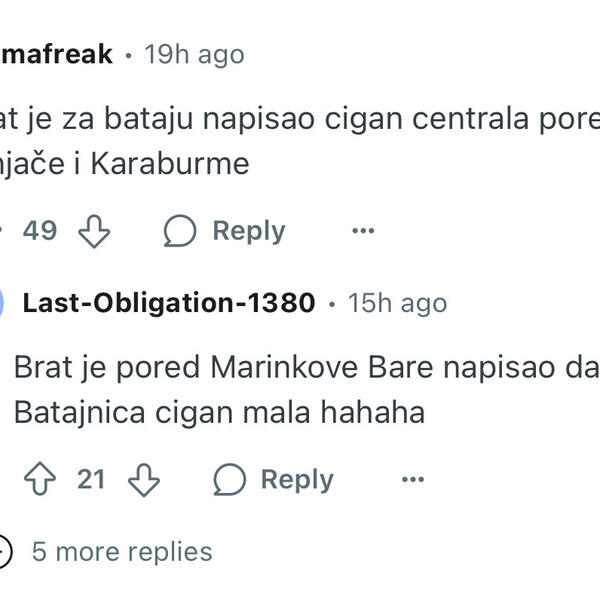Open more options on mafreak's comment
600x600 pixels.
click(363, 231)
